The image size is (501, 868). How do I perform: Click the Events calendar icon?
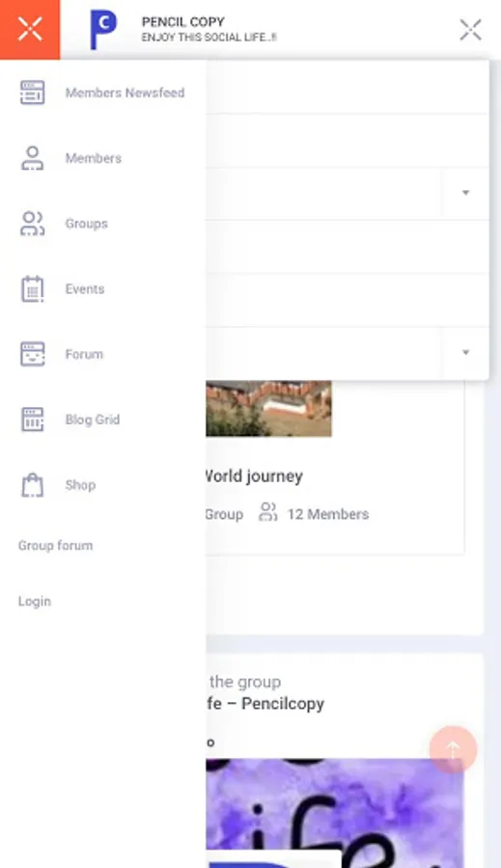(32, 289)
